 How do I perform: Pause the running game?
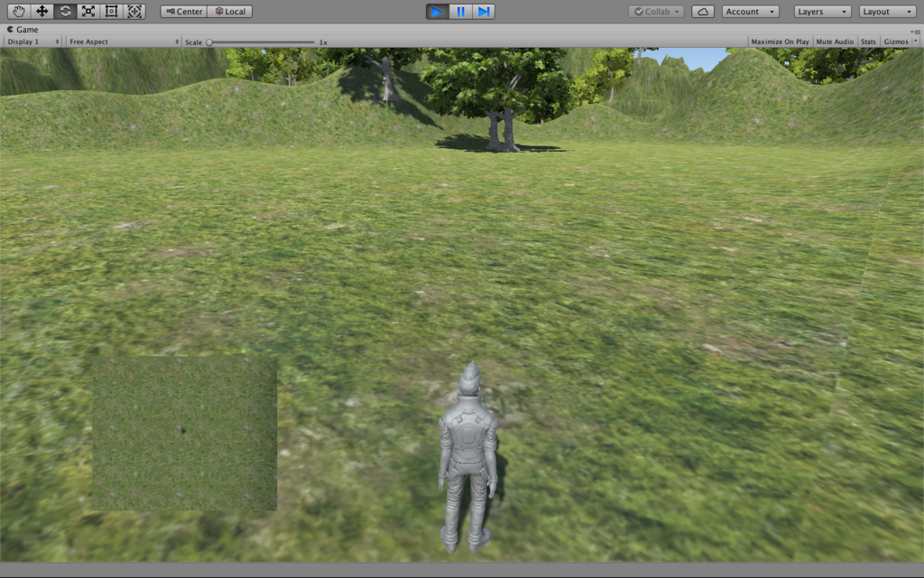point(460,11)
